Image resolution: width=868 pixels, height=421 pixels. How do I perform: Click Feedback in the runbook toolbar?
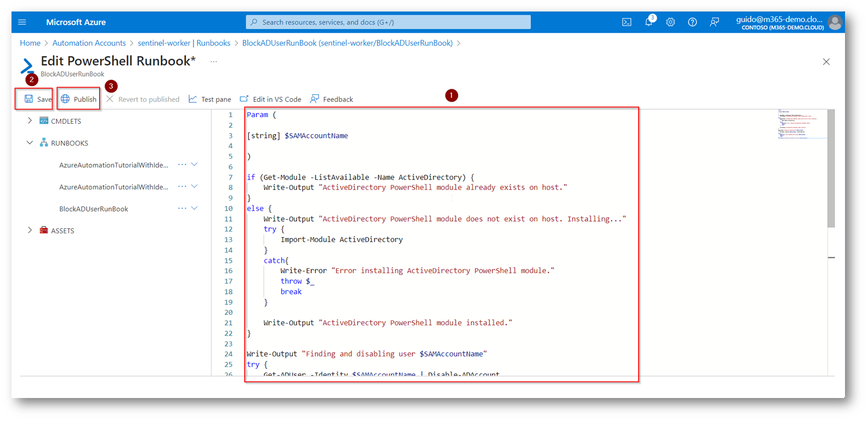pos(331,99)
